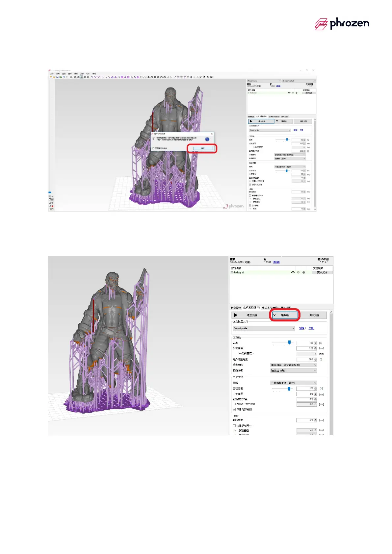
Task: Open the 編輯 menu in the menu bar
Action: (x=58, y=74)
